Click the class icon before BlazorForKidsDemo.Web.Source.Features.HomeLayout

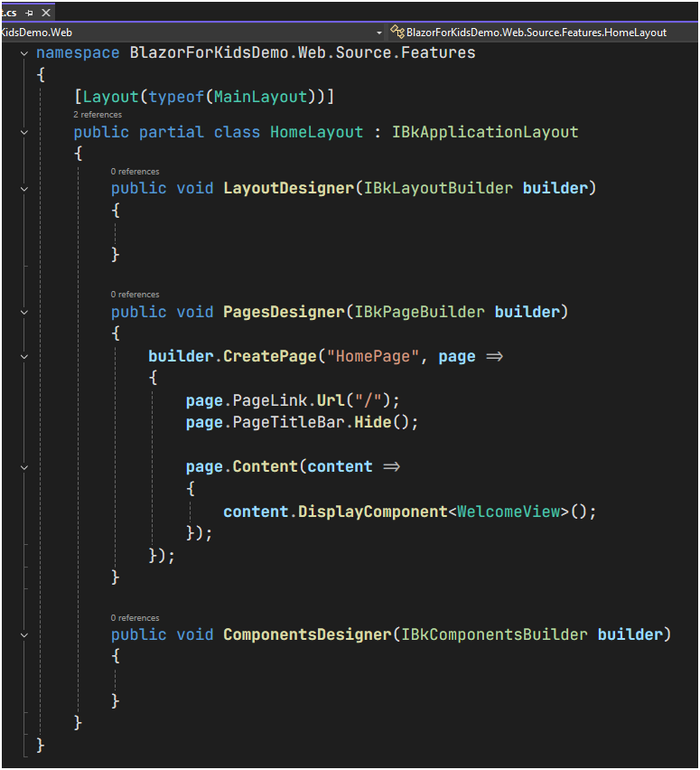tap(397, 33)
